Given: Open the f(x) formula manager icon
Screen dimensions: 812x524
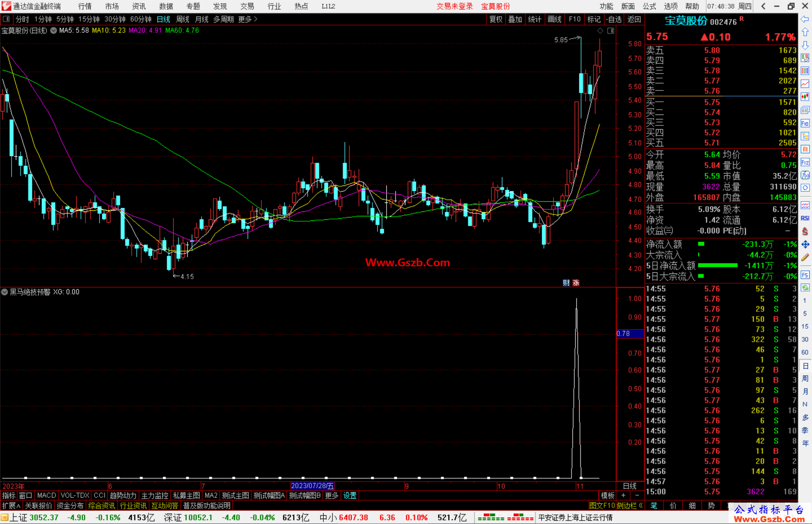Looking at the screenshot, I should (805, 175).
